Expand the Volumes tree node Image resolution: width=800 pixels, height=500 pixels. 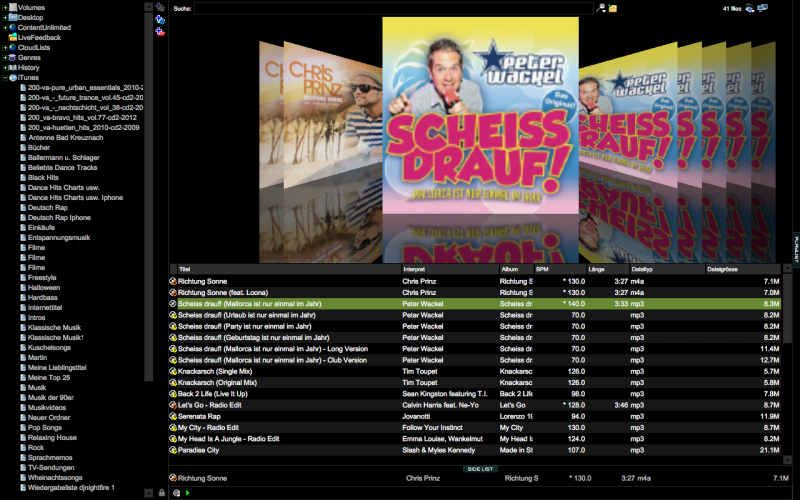pos(5,8)
